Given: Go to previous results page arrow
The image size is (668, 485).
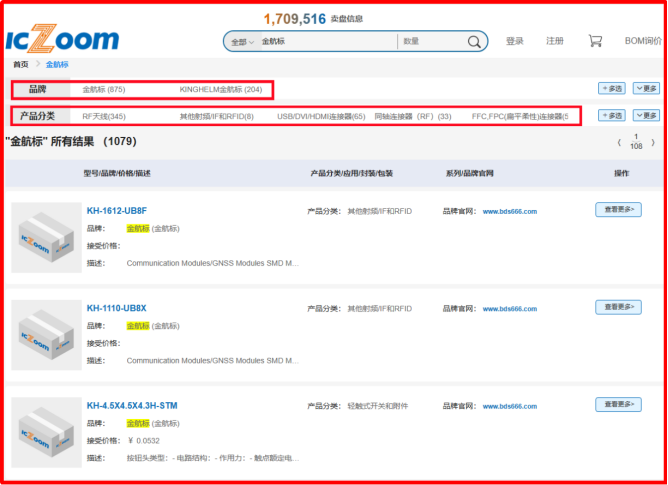Looking at the screenshot, I should tap(619, 143).
